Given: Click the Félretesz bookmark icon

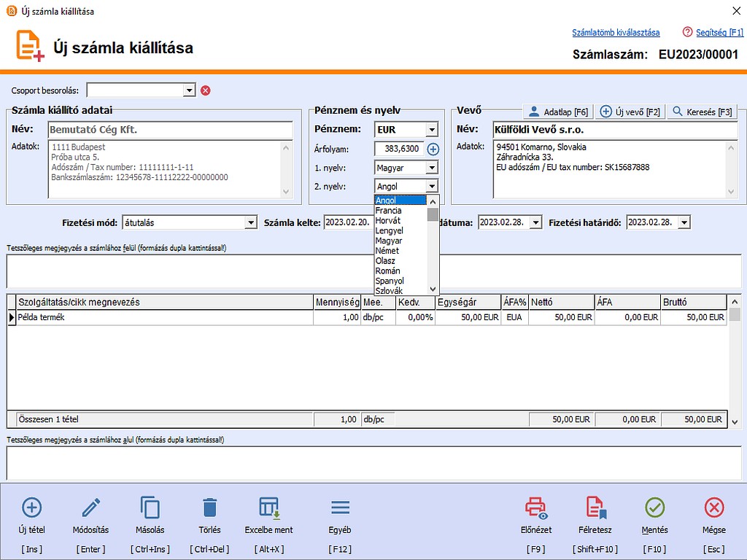Looking at the screenshot, I should [596, 507].
